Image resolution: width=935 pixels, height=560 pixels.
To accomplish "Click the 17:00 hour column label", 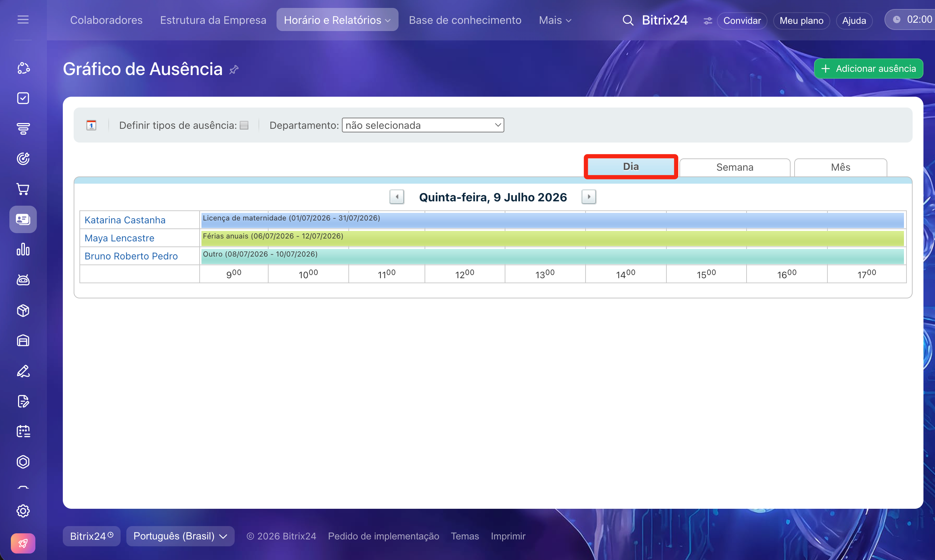I will tap(867, 274).
